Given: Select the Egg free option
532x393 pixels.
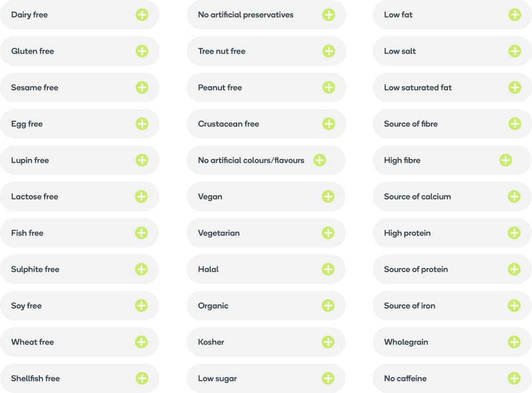Looking at the screenshot, I should coord(142,123).
